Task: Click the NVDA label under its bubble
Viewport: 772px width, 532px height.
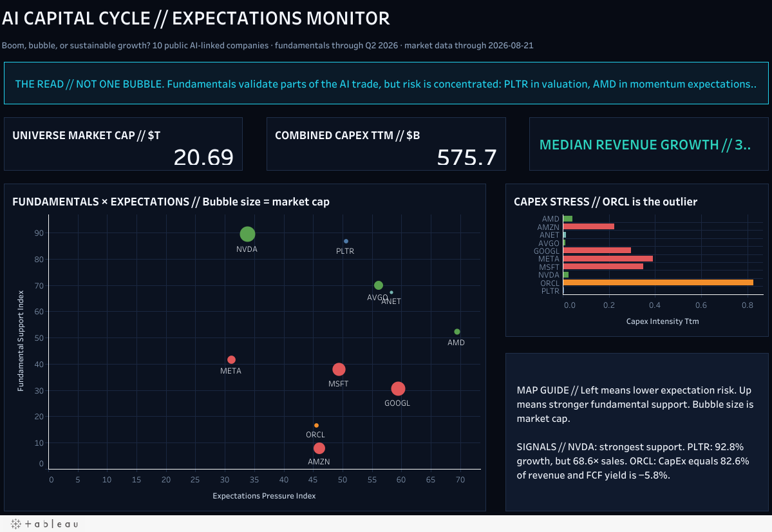Action: (x=247, y=249)
